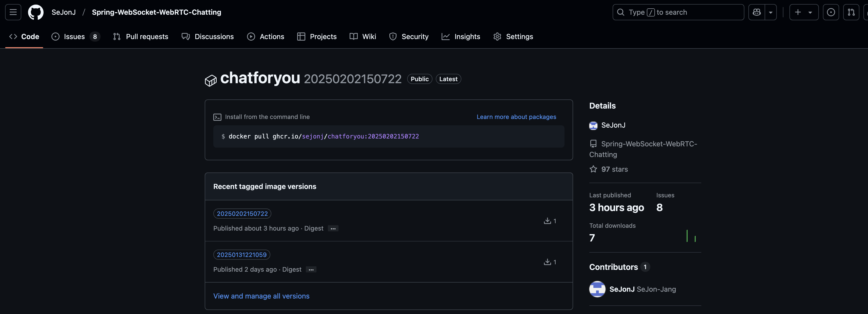Open the issues inbox icon in header
This screenshot has height=314, width=868.
(831, 12)
